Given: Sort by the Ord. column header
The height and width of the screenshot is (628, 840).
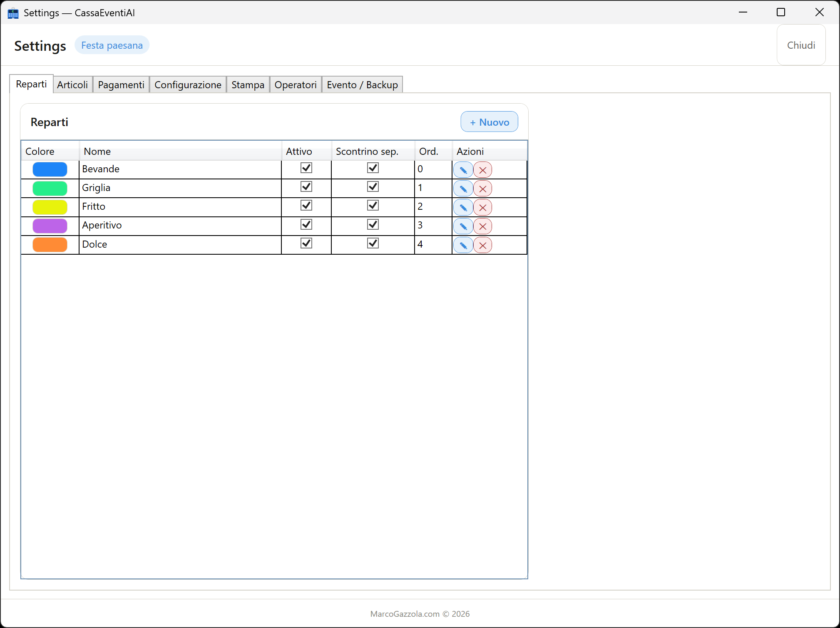Looking at the screenshot, I should click(433, 151).
